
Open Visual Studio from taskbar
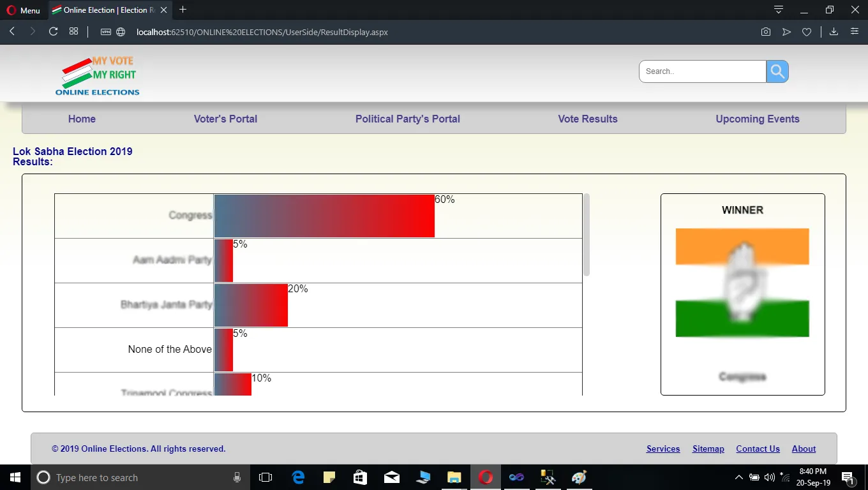[516, 477]
